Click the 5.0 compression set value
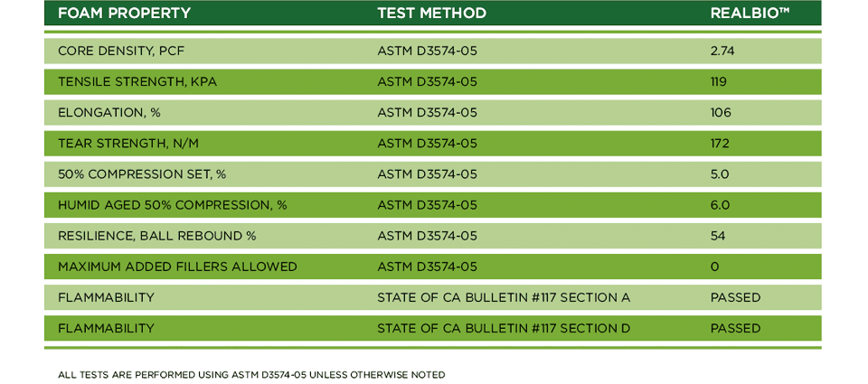 point(720,174)
